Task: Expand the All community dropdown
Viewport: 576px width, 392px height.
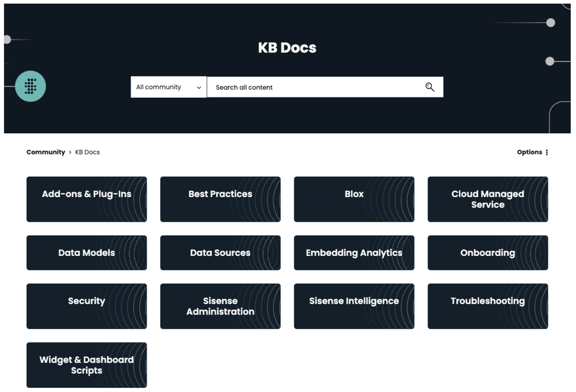Action: (168, 87)
